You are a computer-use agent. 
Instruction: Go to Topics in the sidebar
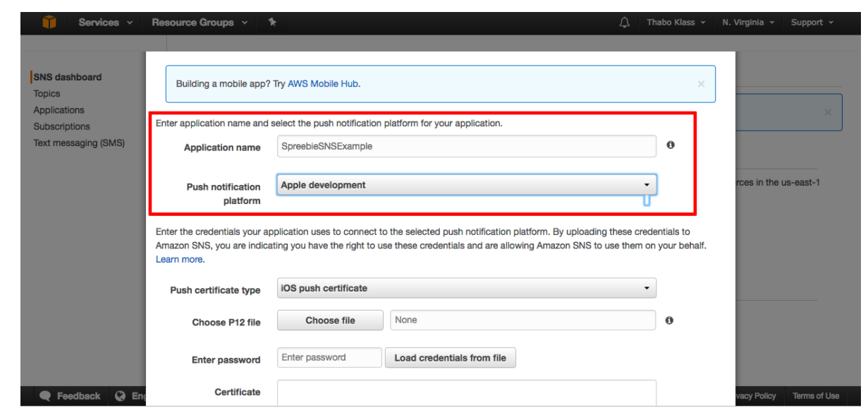pyautogui.click(x=47, y=94)
